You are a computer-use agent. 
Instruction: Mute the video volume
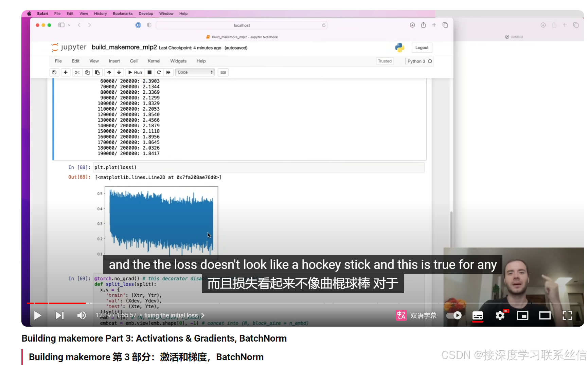tap(81, 315)
